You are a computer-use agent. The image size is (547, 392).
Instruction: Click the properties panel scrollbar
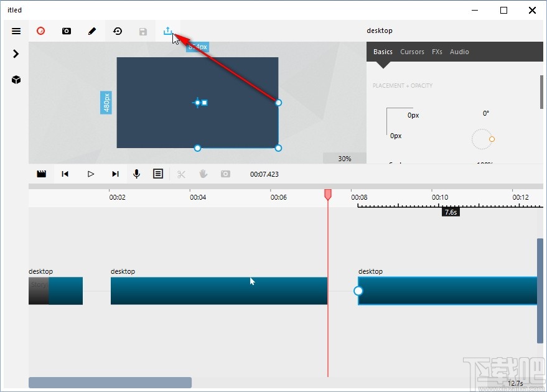coord(541,92)
